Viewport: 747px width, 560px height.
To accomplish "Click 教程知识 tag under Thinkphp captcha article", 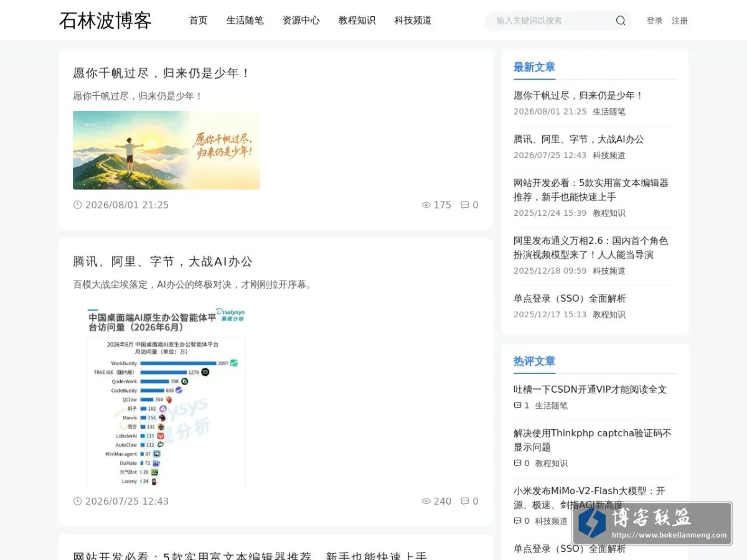I will [552, 464].
